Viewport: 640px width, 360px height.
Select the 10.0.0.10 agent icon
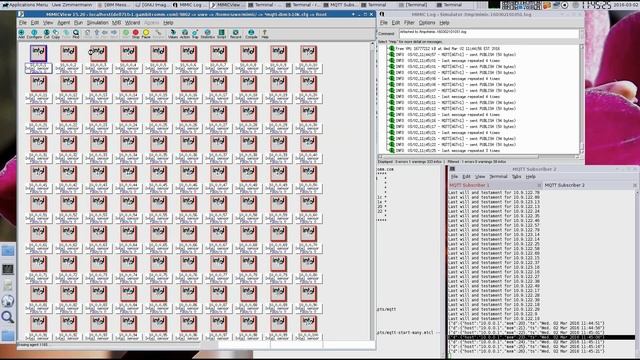pyautogui.click(x=308, y=53)
